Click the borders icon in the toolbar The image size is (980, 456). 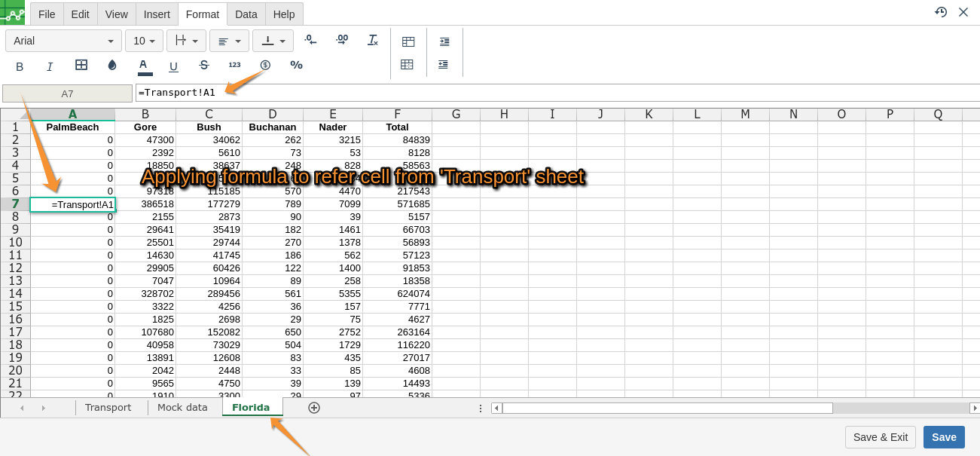pos(81,66)
